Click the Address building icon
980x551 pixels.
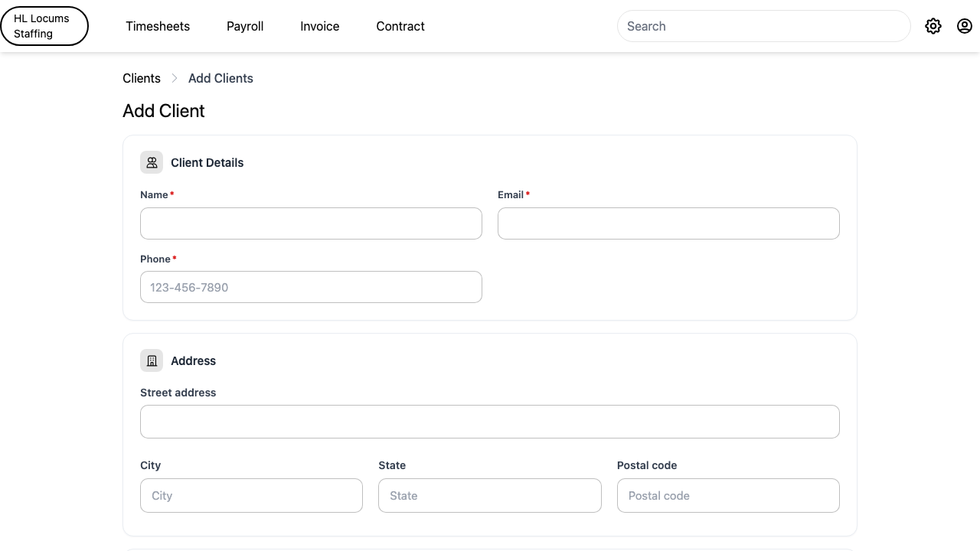[152, 360]
